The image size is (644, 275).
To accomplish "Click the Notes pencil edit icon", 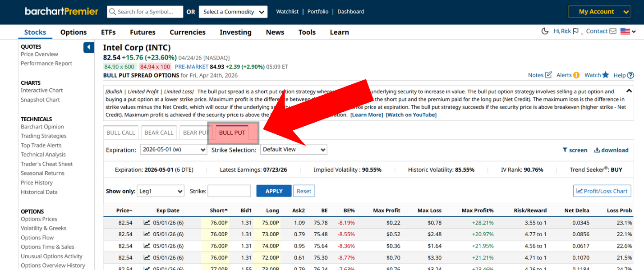I will tap(548, 75).
